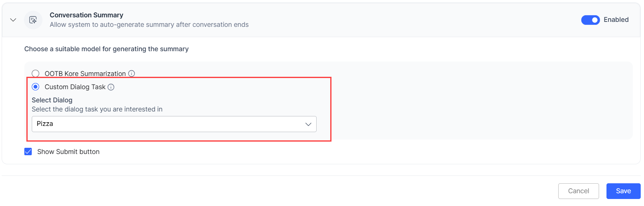
Task: Toggle the Enabled switch off
Action: click(x=590, y=20)
